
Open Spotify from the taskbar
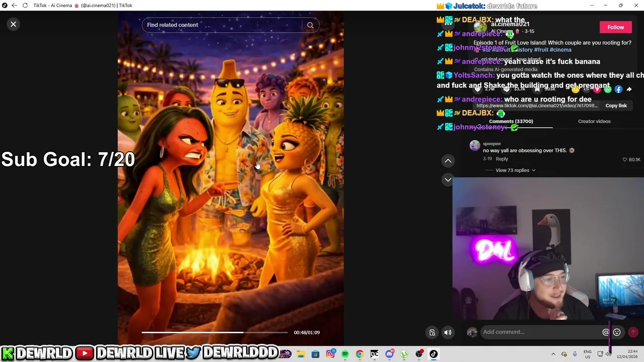coord(345,354)
